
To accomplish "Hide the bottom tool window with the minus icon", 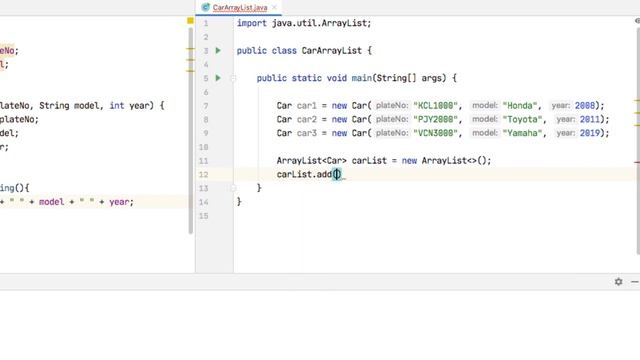I will tap(634, 282).
